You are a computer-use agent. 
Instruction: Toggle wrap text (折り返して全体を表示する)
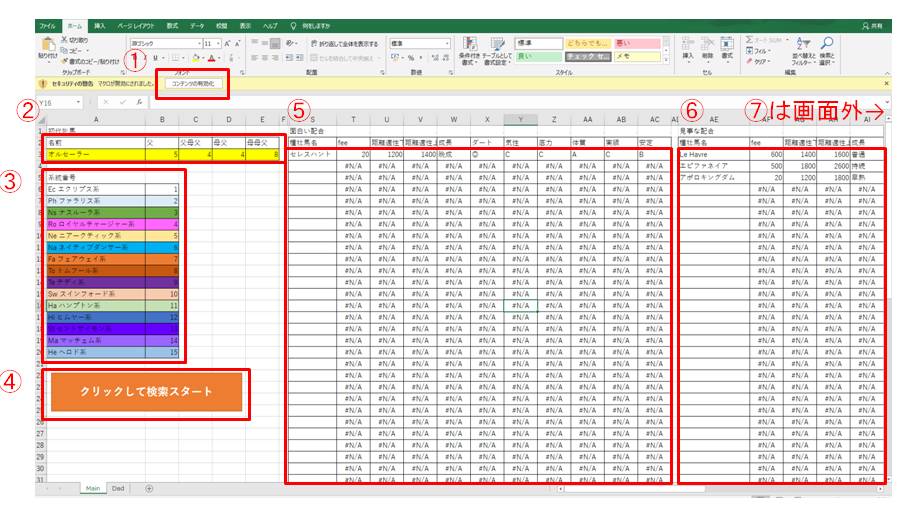pos(343,44)
